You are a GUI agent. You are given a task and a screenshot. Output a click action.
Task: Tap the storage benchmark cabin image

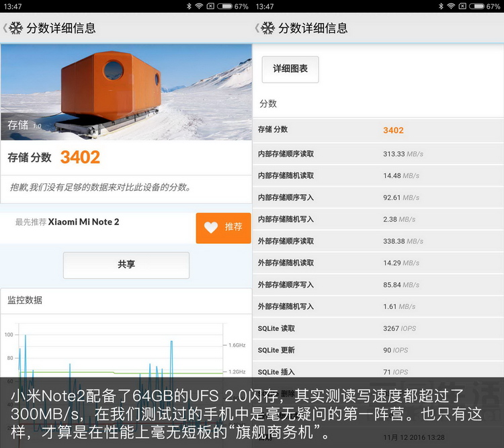126,92
